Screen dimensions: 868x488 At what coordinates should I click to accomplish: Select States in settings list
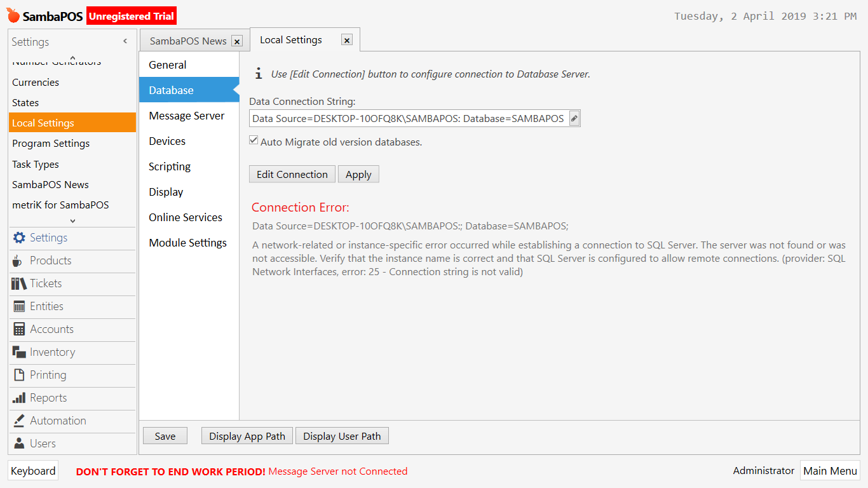point(72,103)
